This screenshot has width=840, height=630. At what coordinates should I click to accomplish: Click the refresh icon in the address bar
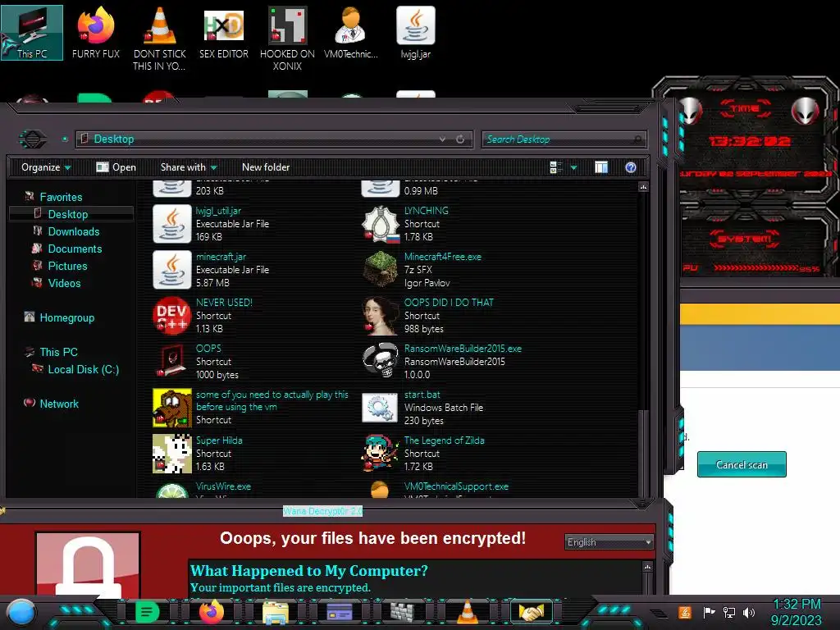460,139
